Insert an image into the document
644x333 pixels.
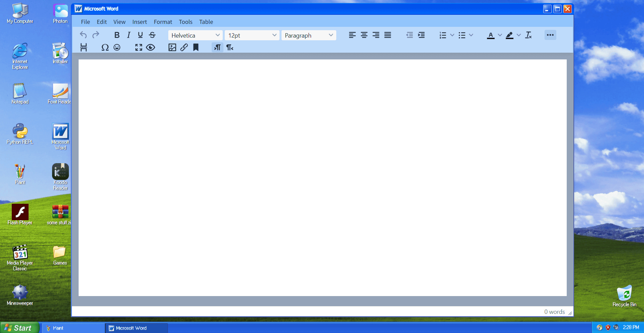point(172,47)
